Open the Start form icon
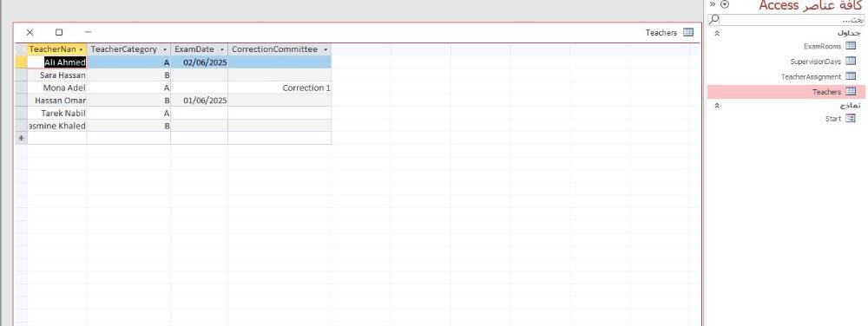This screenshot has height=326, width=868. (851, 118)
